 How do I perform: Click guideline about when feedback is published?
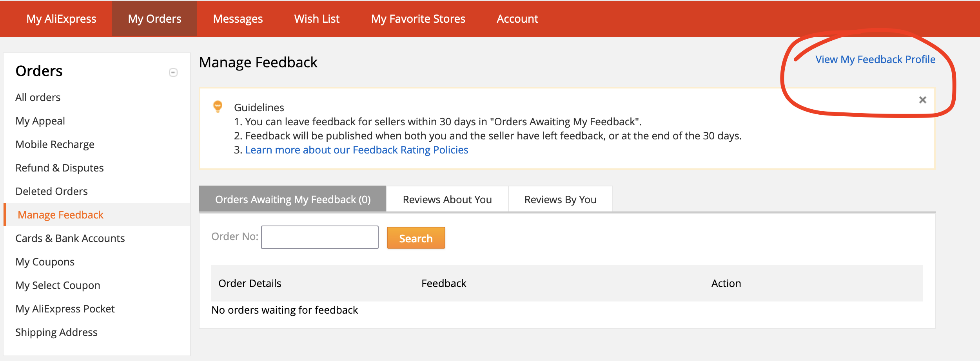[x=488, y=136]
